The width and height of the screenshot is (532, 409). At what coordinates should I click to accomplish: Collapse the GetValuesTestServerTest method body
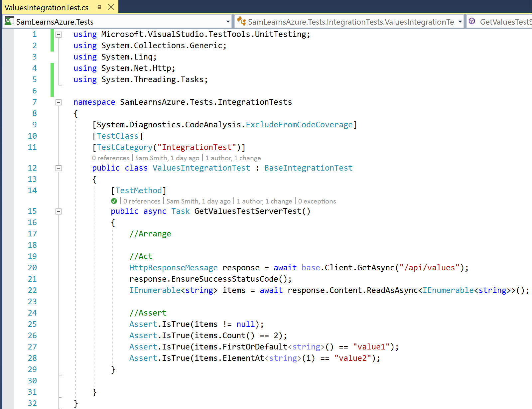tap(59, 211)
